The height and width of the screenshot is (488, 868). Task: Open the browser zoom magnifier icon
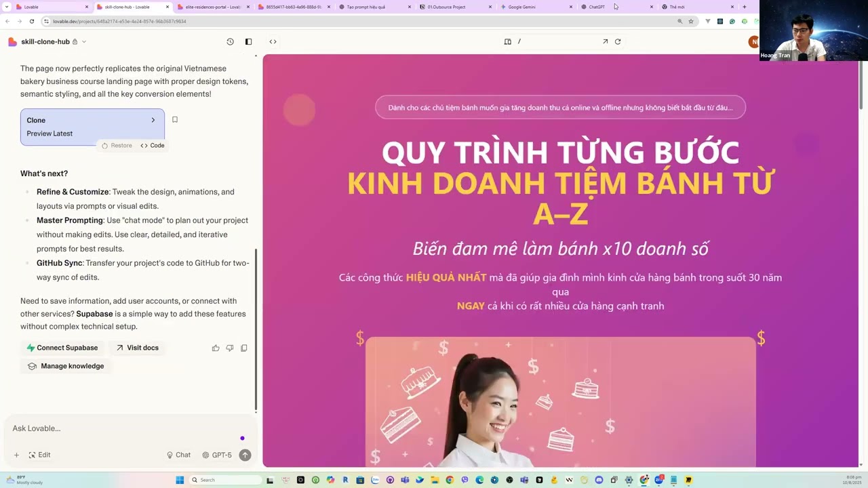680,21
